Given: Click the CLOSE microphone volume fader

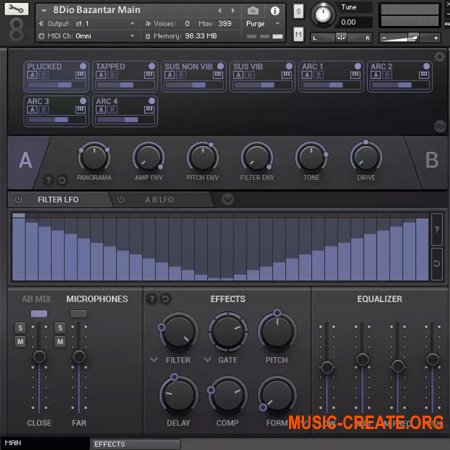Looking at the screenshot, I should coord(39,357).
